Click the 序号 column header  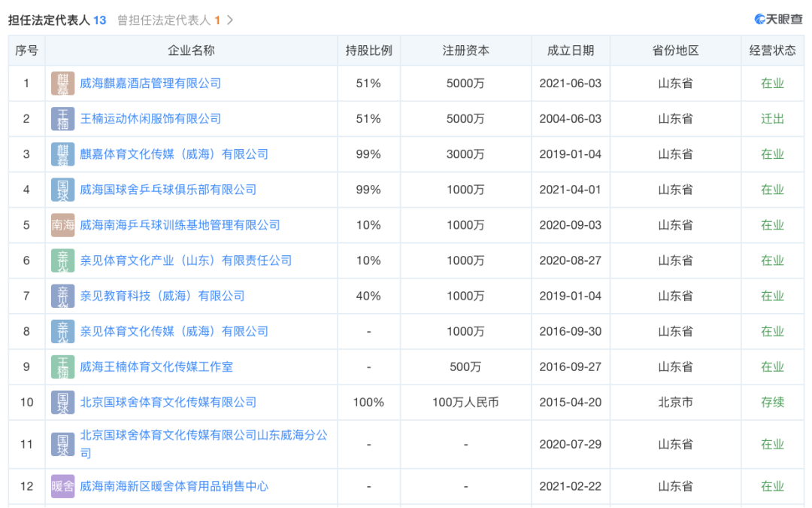[26, 51]
